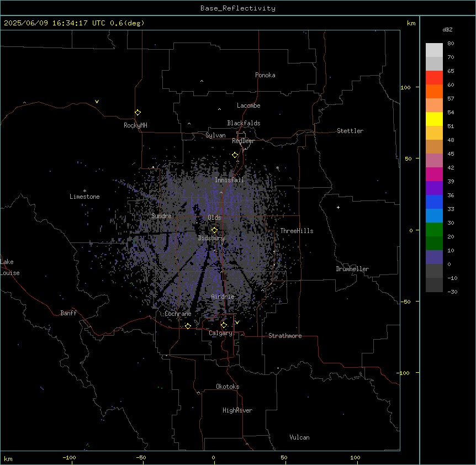Pick the lightest gray 80-70 dBZ legend band
Screen dimensions: 476x465
point(434,50)
